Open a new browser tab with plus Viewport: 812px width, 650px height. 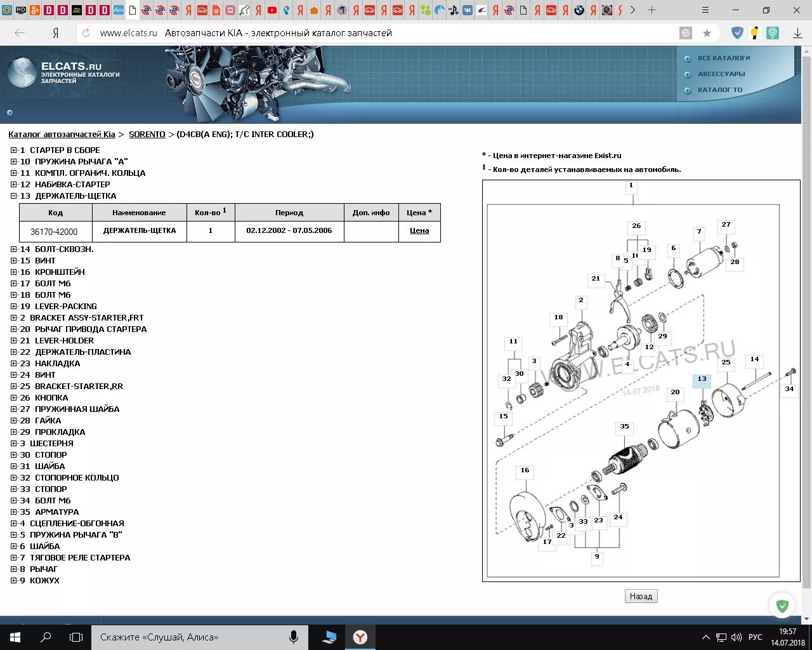[652, 10]
